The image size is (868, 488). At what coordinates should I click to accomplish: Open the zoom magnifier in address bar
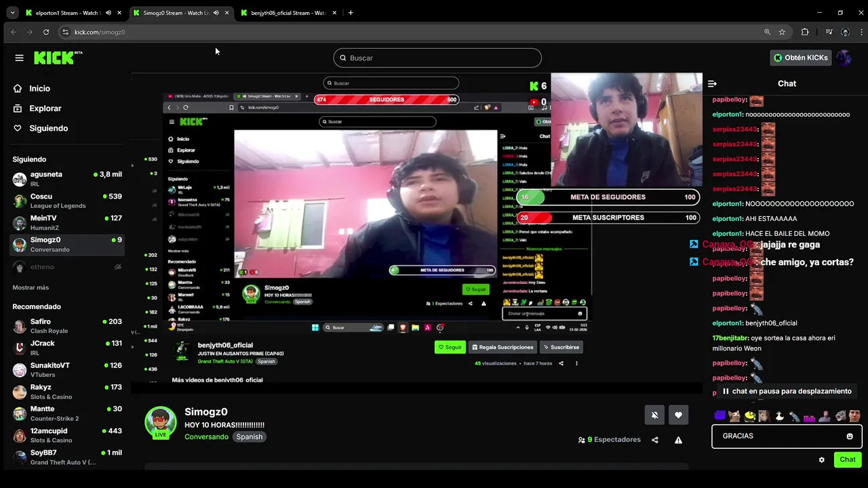[x=768, y=32]
